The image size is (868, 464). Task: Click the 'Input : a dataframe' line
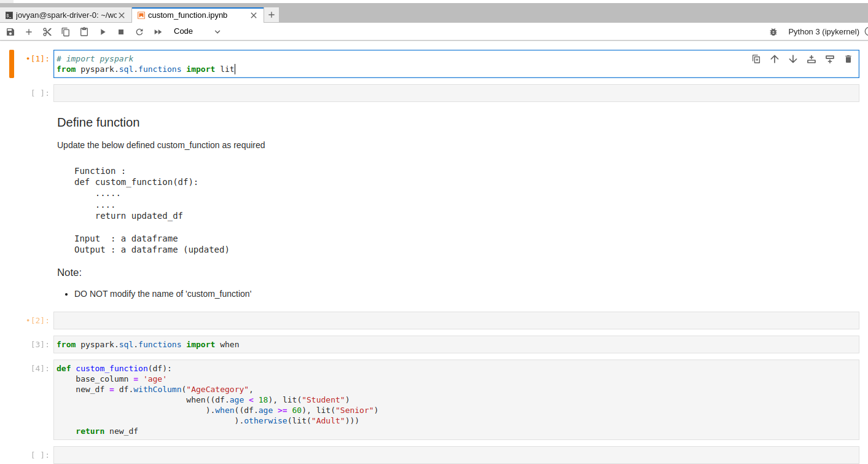click(126, 238)
